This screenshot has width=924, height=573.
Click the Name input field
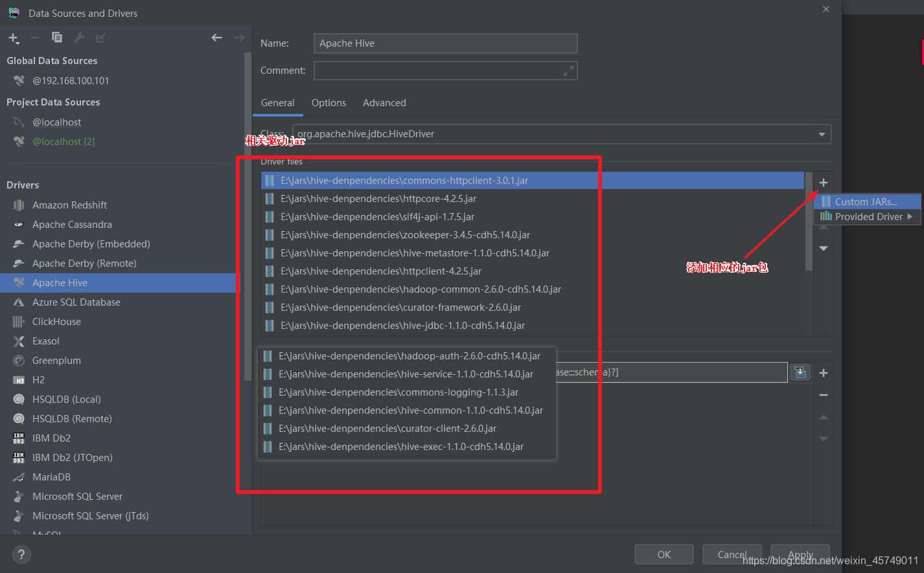[x=445, y=43]
